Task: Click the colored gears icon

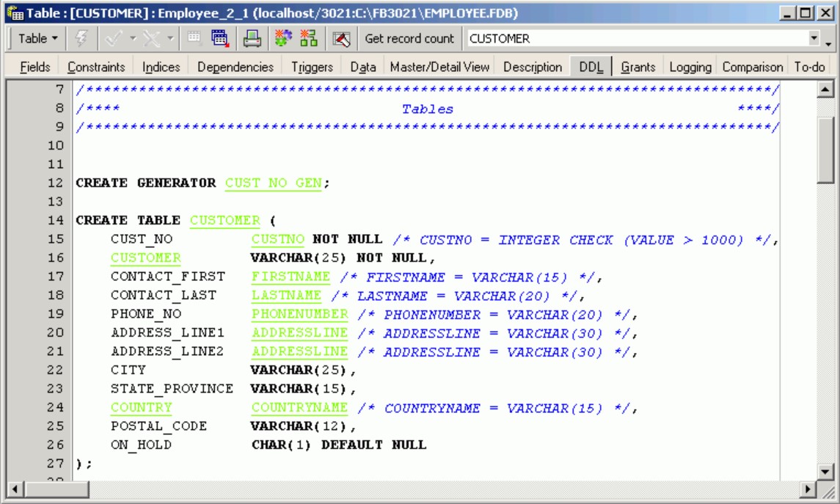Action: 284,38
